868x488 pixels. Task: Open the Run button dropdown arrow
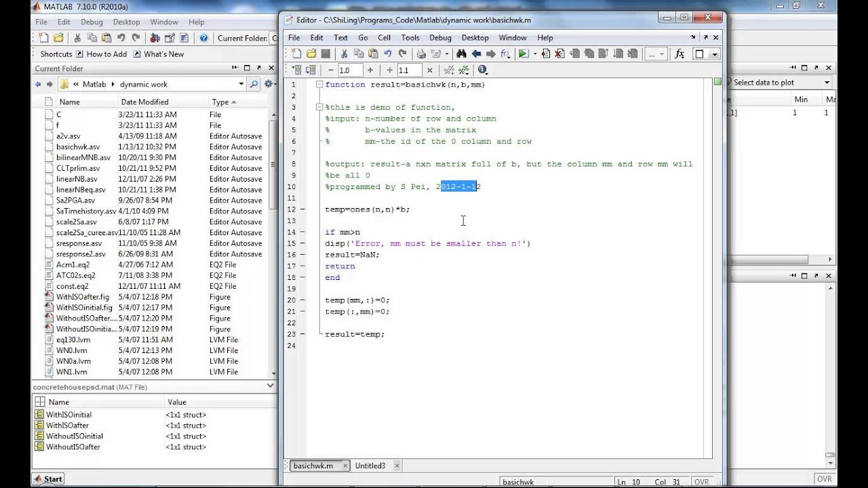534,54
